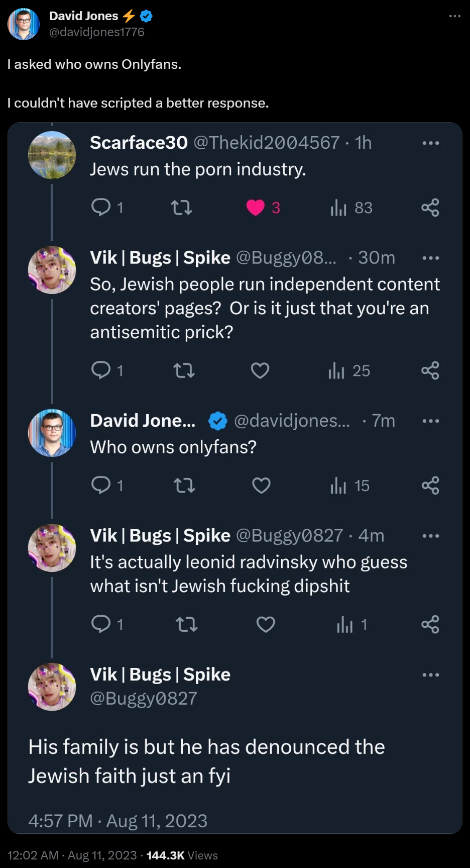Click David Jones's top profile picture
470x868 pixels.
[x=24, y=24]
